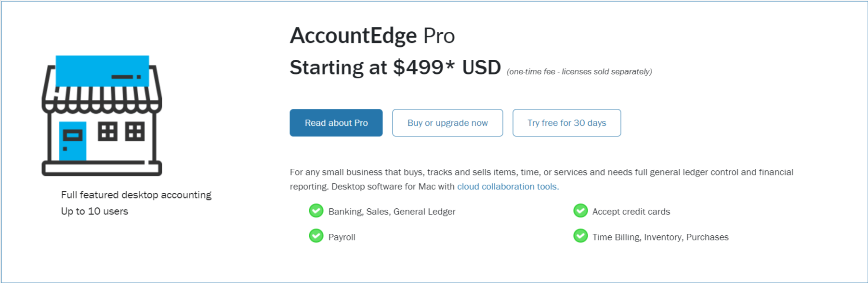Click the green checkmark beside Payroll

click(x=316, y=236)
